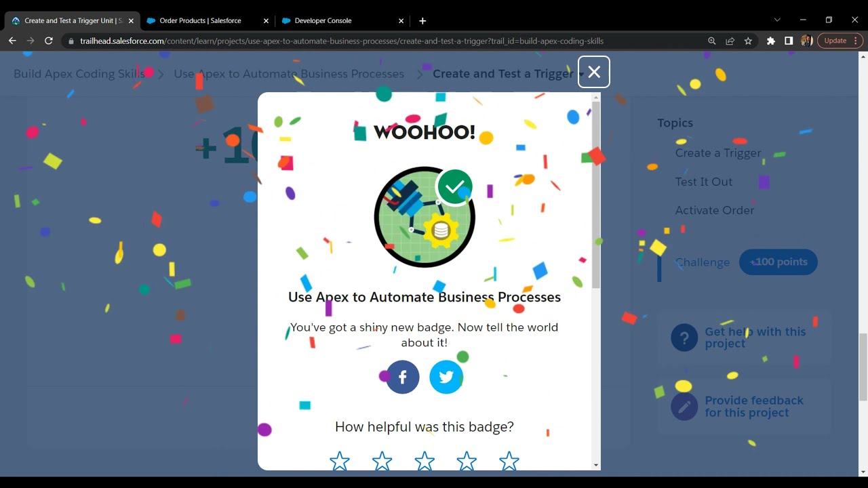Close the Developer Console tab
868x488 pixels.
click(x=401, y=21)
